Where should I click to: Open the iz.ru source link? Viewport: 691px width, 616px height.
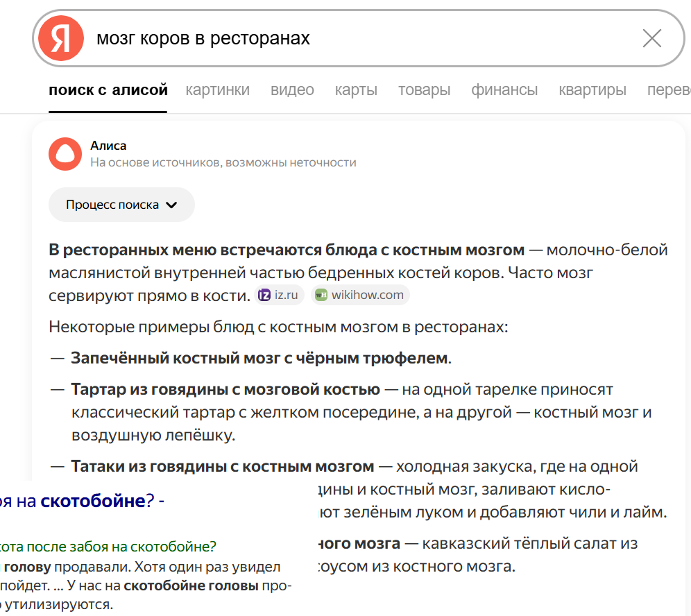click(x=286, y=295)
